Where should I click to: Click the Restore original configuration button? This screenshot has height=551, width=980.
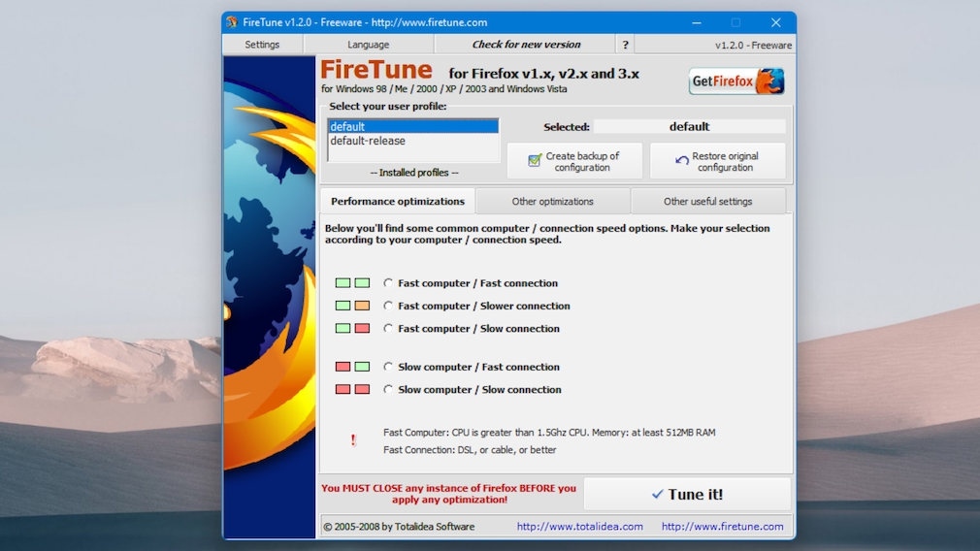[x=717, y=161]
